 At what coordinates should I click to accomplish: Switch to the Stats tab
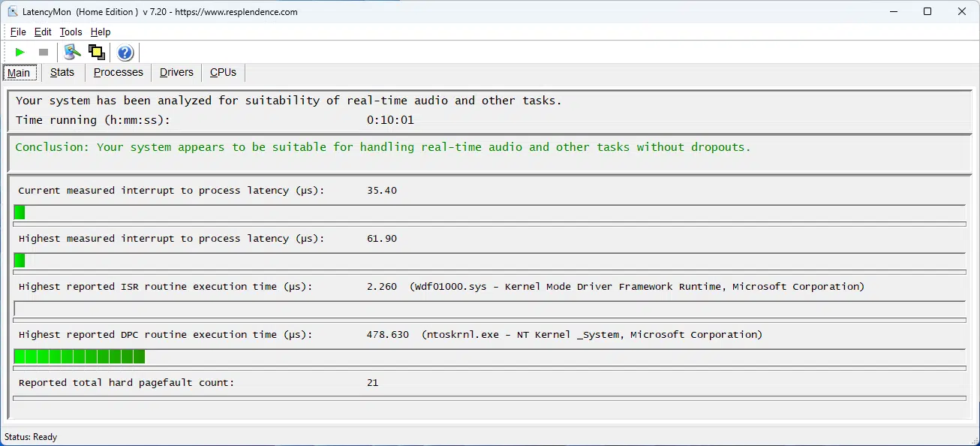tap(62, 72)
